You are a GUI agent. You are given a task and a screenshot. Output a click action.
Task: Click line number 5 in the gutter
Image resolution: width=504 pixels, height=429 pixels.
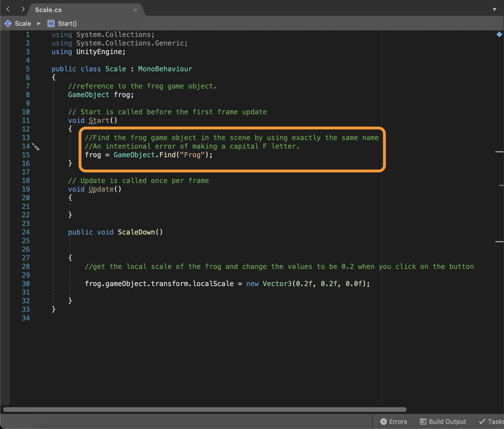28,69
